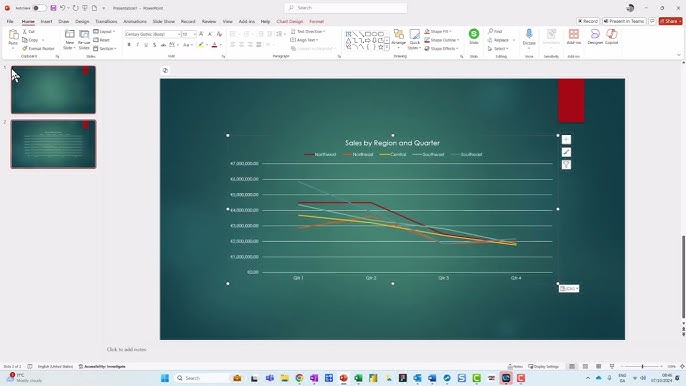Toggle the AutoSave switch
The height and width of the screenshot is (386, 686).
pos(39,8)
